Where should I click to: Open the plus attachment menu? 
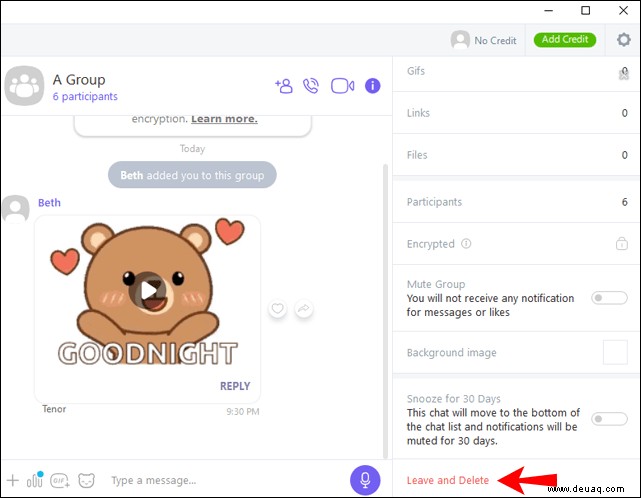click(x=13, y=480)
